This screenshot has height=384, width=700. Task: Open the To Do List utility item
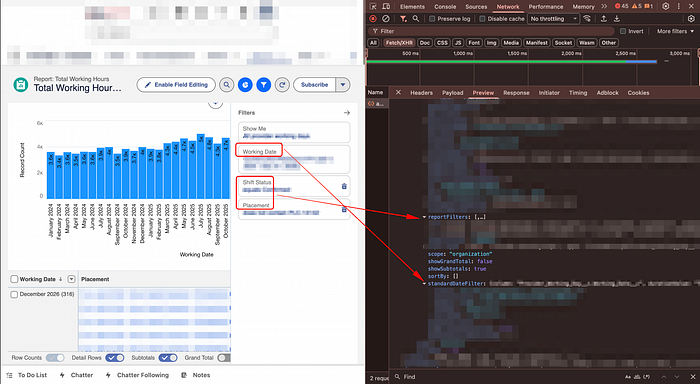pyautogui.click(x=27, y=375)
